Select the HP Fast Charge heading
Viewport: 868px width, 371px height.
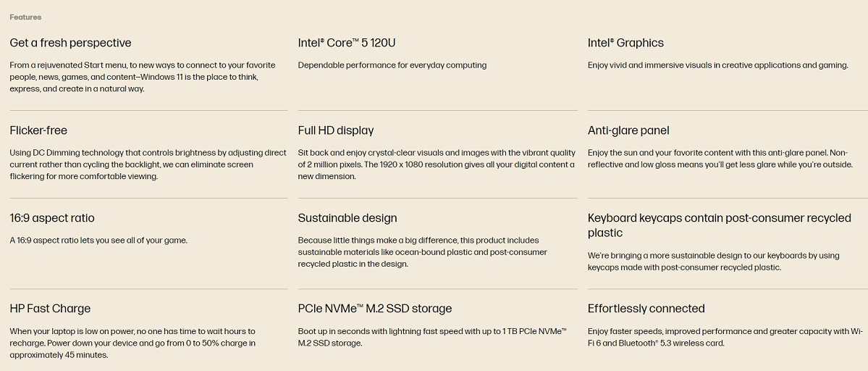50,309
